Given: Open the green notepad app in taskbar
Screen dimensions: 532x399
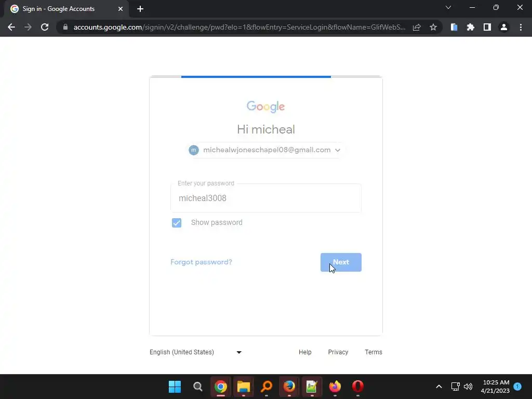Looking at the screenshot, I should (312, 387).
